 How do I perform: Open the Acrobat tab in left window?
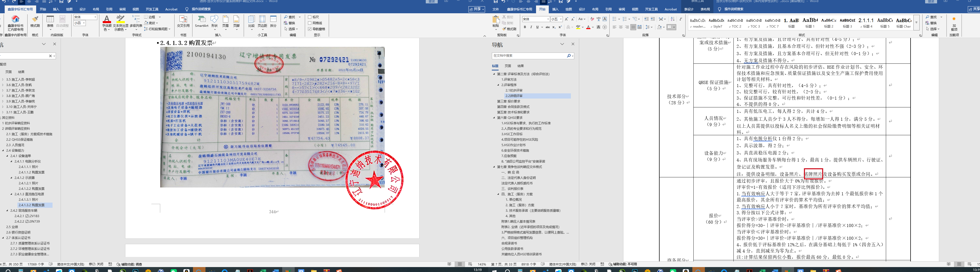tap(171, 9)
